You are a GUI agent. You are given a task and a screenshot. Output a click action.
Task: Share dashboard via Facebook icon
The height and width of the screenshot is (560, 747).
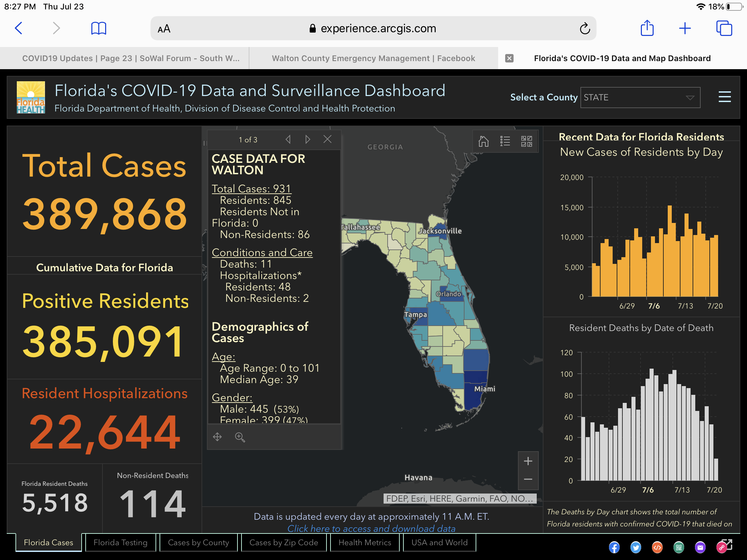(614, 547)
